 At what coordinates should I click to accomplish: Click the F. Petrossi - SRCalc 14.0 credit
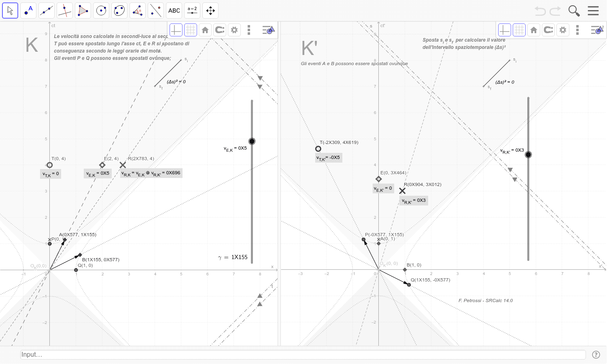[x=486, y=301]
